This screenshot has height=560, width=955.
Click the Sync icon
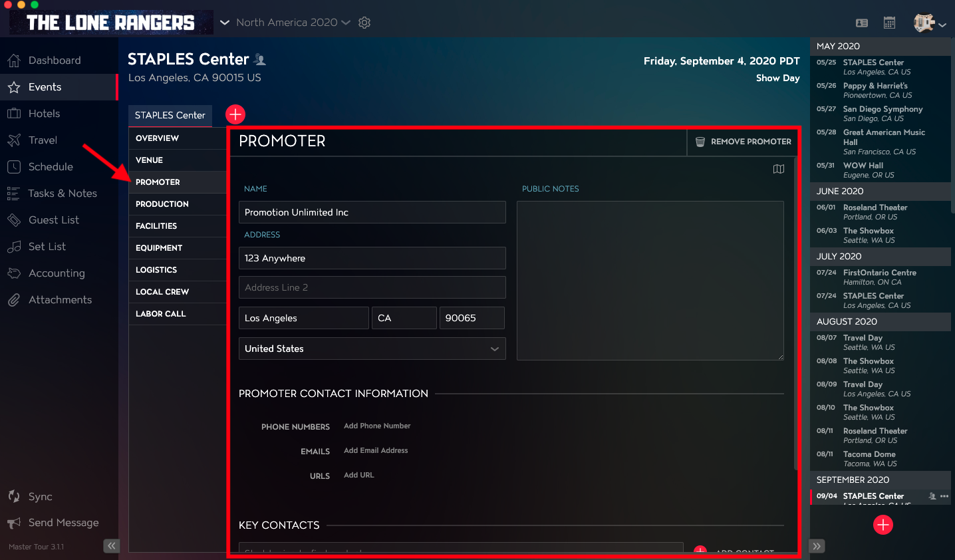click(x=14, y=497)
